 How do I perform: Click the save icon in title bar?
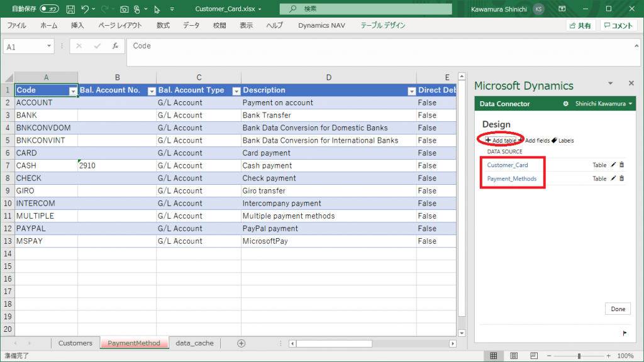tap(70, 9)
